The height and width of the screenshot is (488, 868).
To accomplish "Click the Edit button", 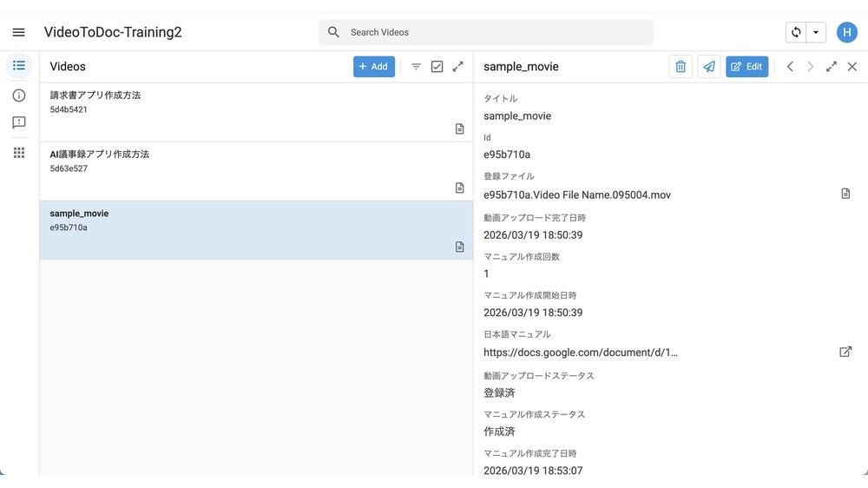I will (x=746, y=67).
